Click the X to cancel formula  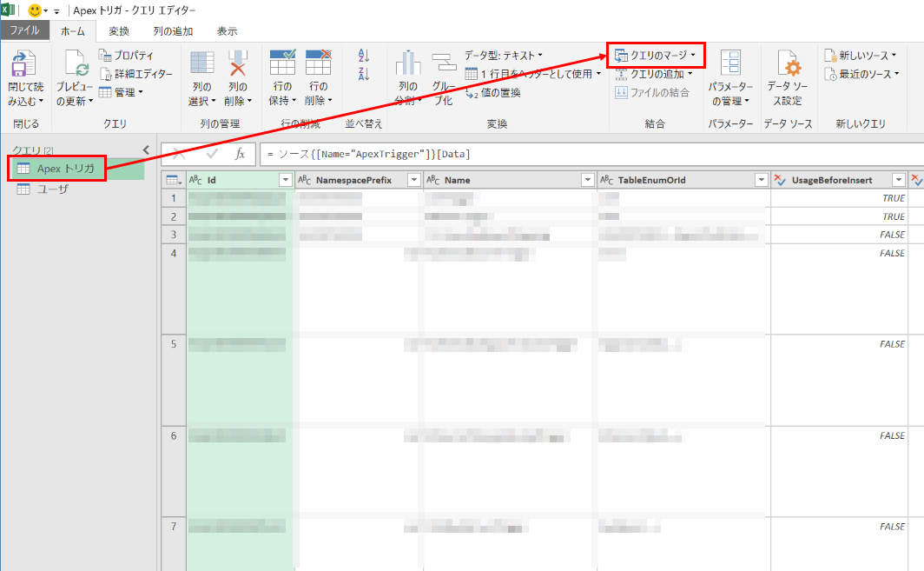(179, 154)
